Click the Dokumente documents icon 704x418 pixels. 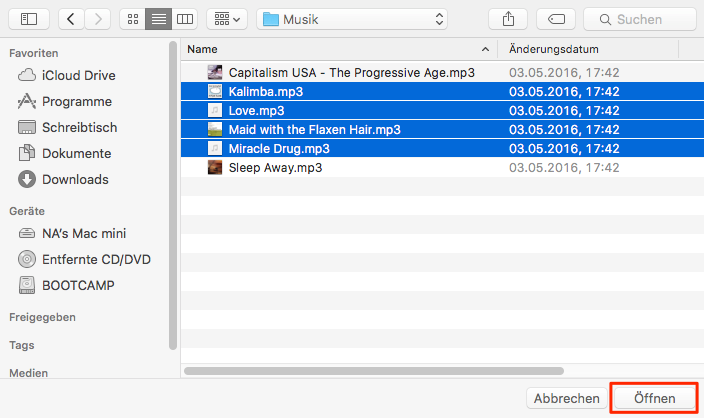coord(27,153)
